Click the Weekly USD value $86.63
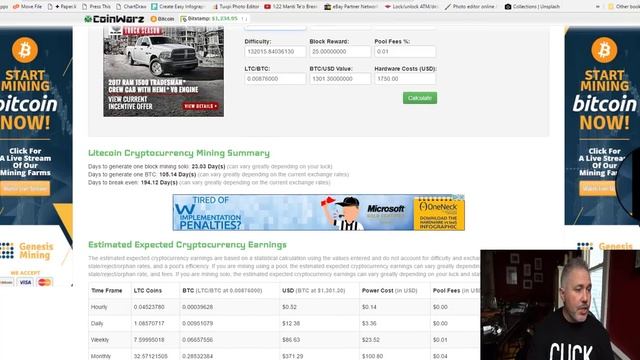Screen dimensions: 640x360 (x=291, y=340)
